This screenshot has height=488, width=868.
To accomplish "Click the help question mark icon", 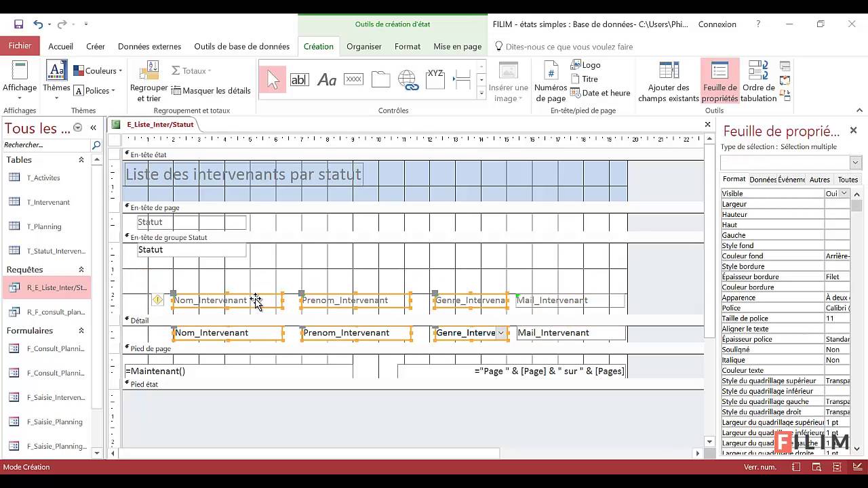I will point(758,24).
